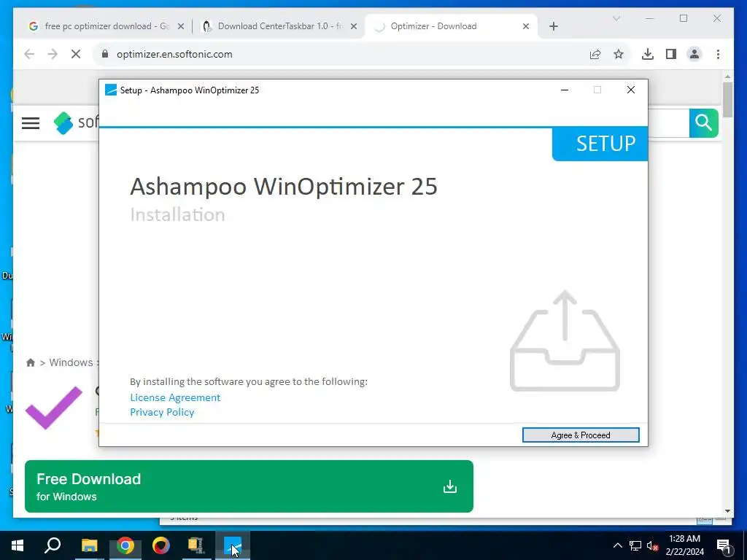747x560 pixels.
Task: Share this page icon in Chrome
Action: pyautogui.click(x=595, y=54)
